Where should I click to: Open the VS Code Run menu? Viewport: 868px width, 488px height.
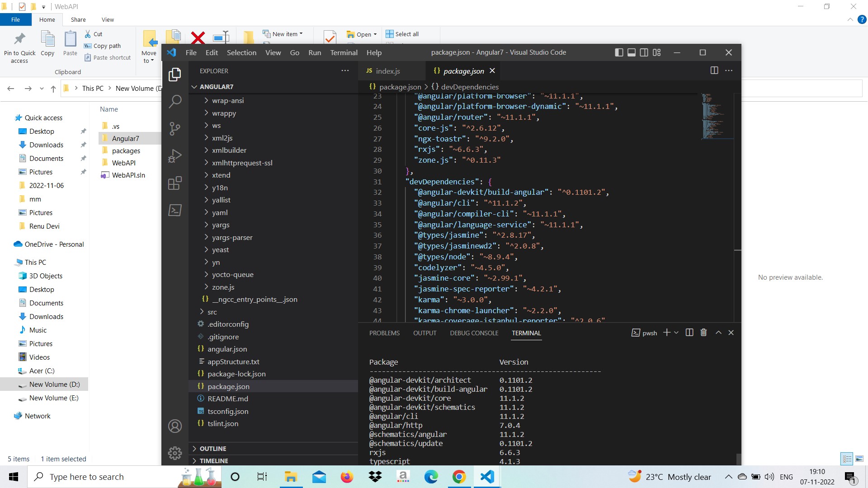[x=315, y=52]
